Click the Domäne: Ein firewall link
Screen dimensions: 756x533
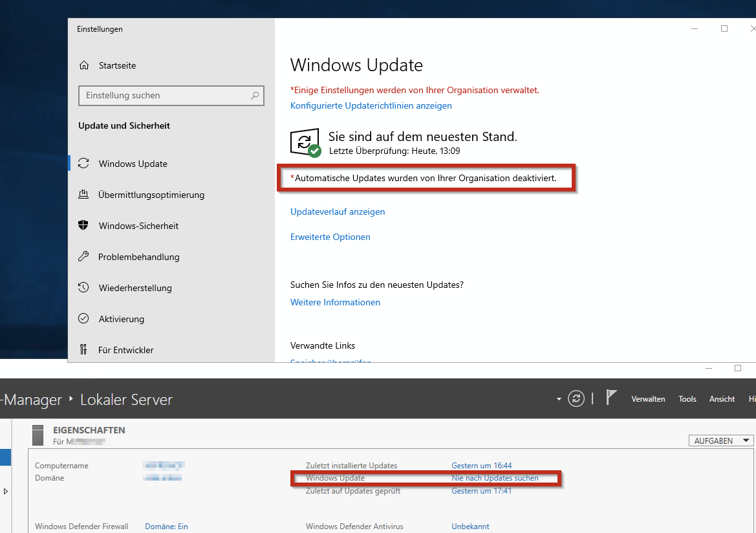tap(166, 527)
